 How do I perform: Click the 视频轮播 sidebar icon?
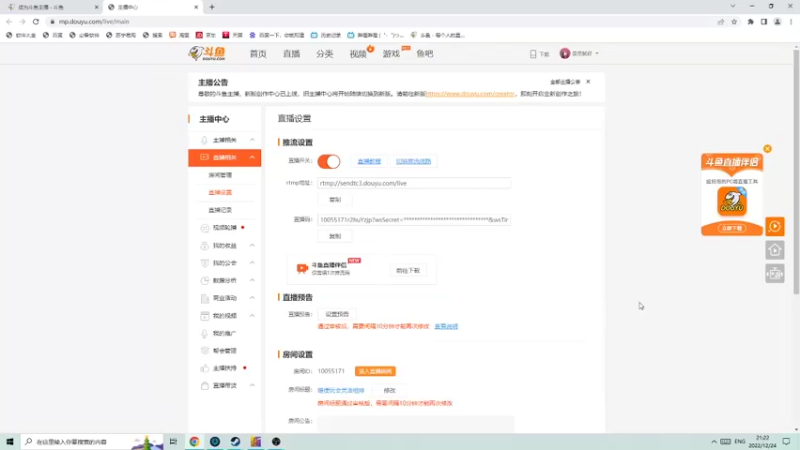[x=205, y=228]
